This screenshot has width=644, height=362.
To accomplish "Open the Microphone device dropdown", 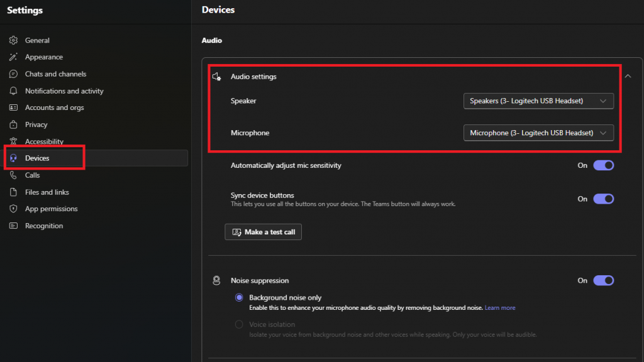I will tap(538, 133).
